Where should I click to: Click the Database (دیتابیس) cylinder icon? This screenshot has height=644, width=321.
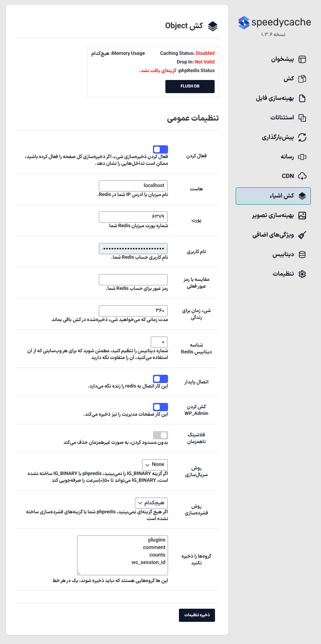302,255
